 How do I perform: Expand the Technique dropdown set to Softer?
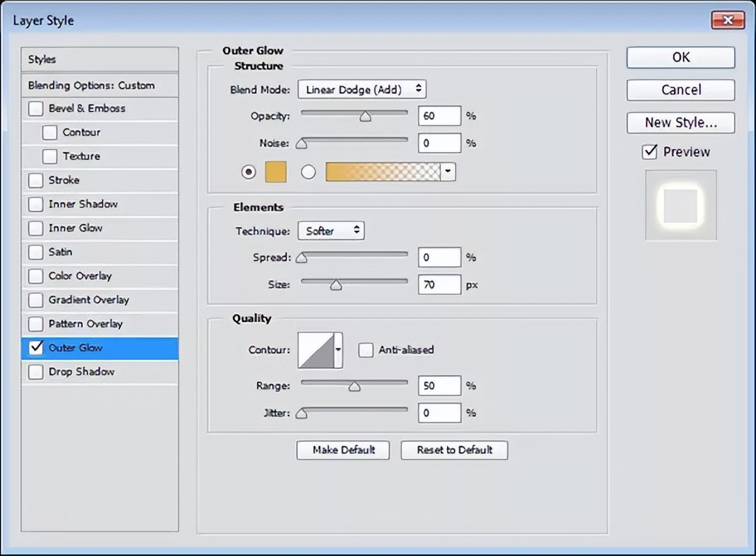pyautogui.click(x=331, y=231)
